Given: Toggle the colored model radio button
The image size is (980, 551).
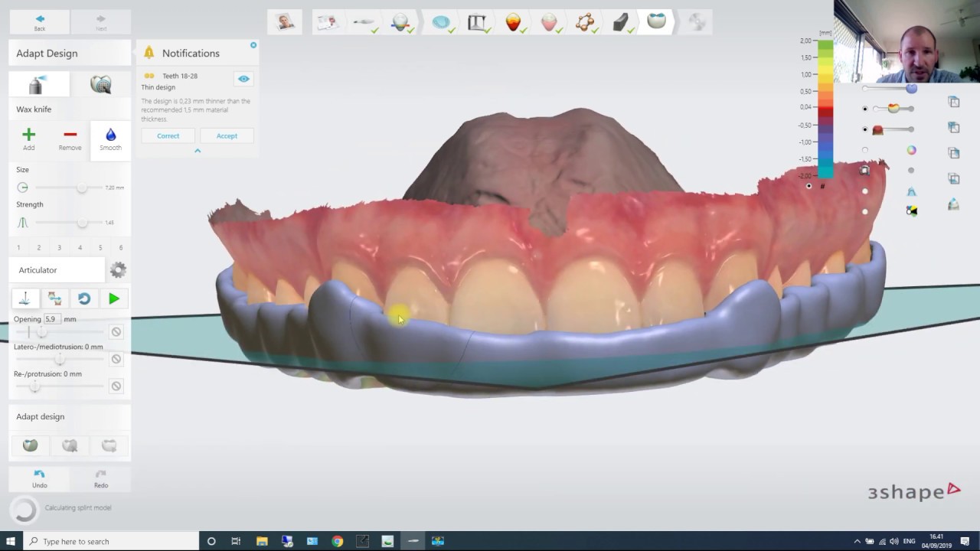Looking at the screenshot, I should [865, 109].
